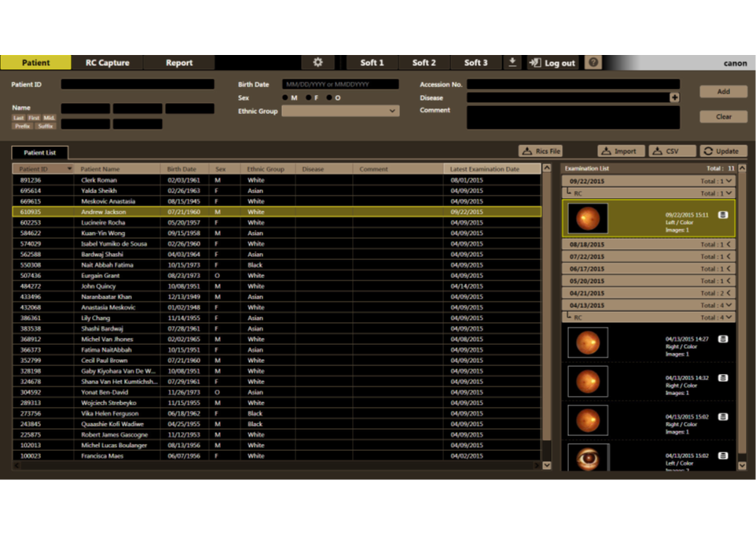The width and height of the screenshot is (756, 535).
Task: Select patient row John Quincy
Action: coord(277,286)
